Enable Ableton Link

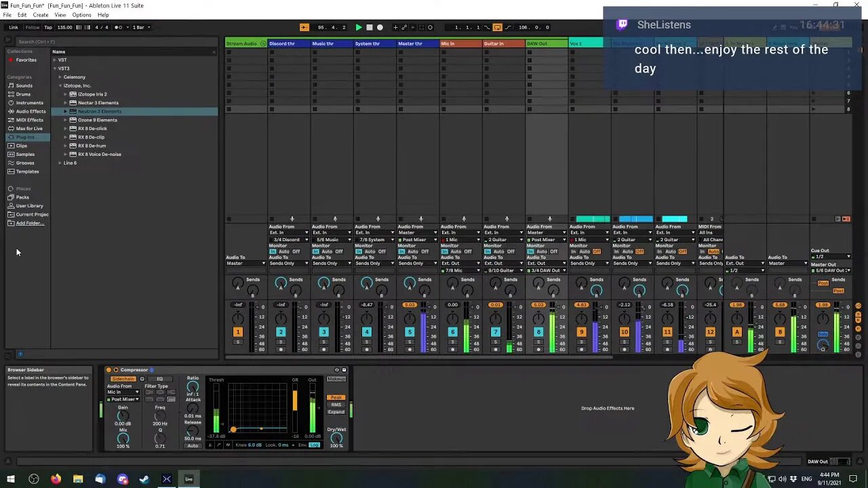(14, 27)
